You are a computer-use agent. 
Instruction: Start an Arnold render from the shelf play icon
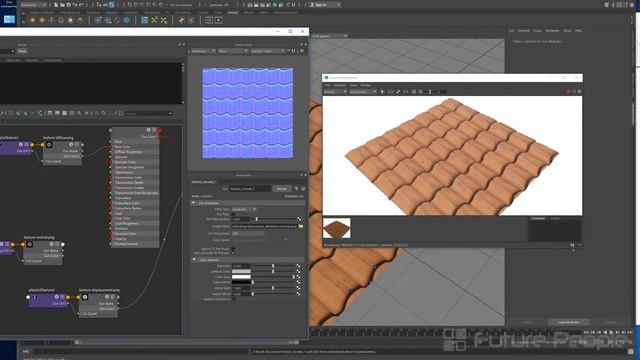coord(219,20)
